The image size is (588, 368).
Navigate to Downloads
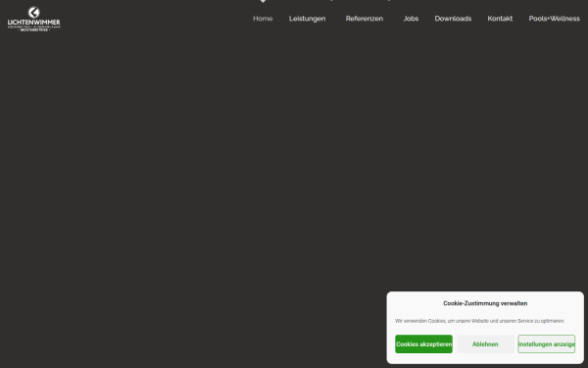[453, 19]
